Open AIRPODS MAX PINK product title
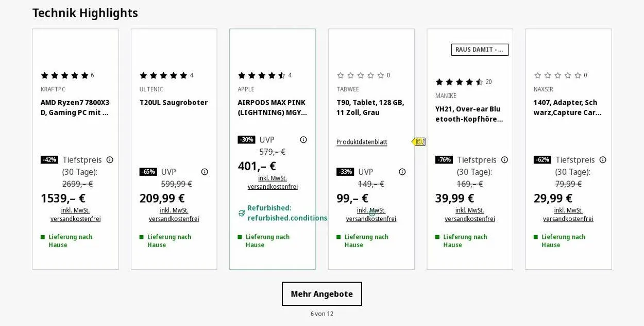 tap(272, 107)
